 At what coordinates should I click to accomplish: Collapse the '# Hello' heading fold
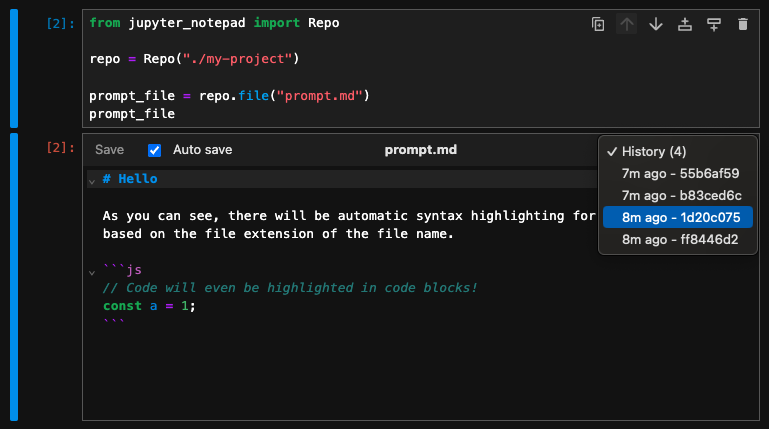click(x=92, y=181)
